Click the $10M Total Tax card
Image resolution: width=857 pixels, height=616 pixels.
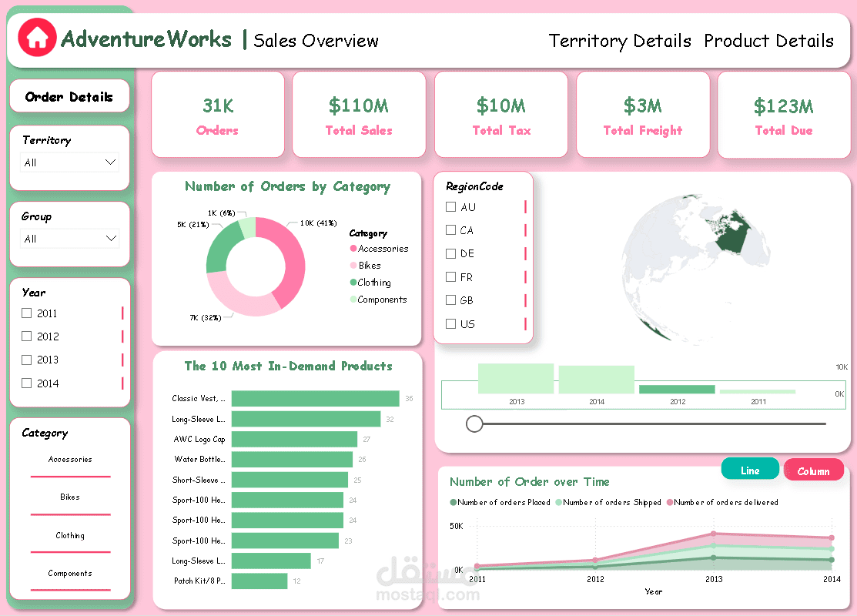pyautogui.click(x=501, y=114)
